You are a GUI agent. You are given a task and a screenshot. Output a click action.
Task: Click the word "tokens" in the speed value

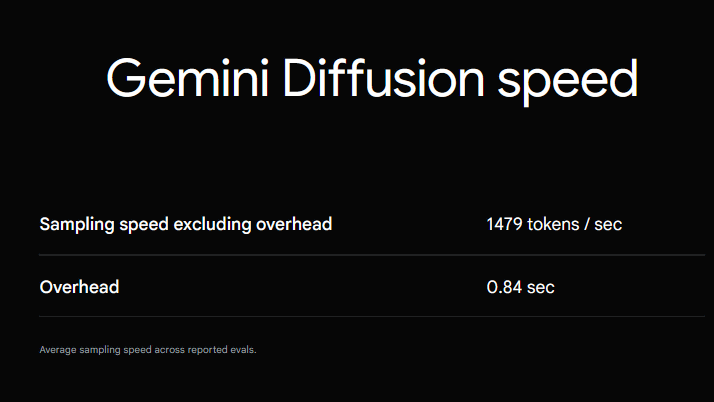553,224
